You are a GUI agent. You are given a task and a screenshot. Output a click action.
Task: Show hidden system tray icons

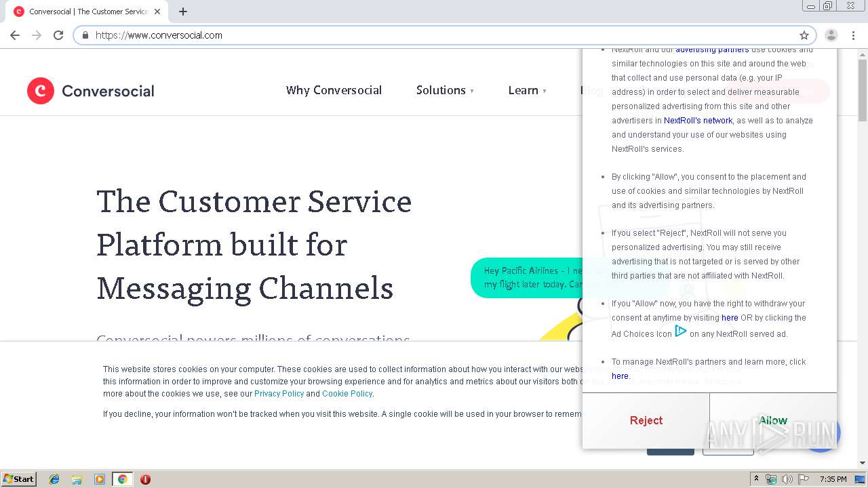[756, 479]
